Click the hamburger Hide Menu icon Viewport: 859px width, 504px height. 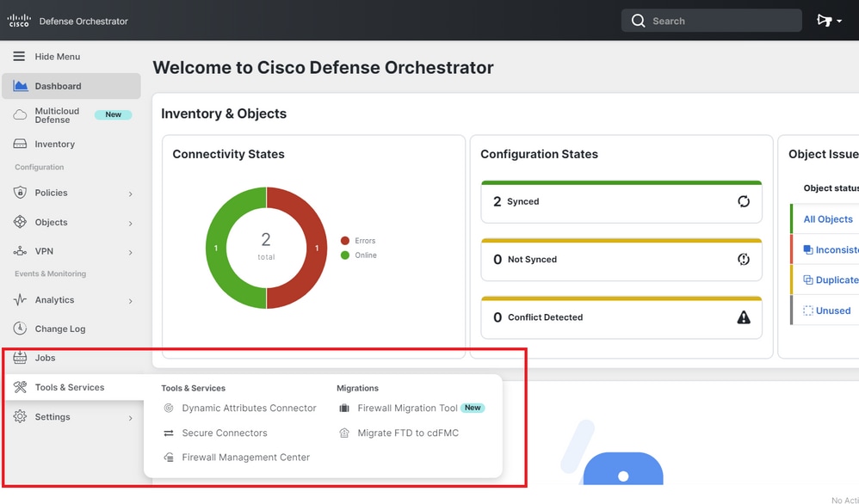(19, 57)
